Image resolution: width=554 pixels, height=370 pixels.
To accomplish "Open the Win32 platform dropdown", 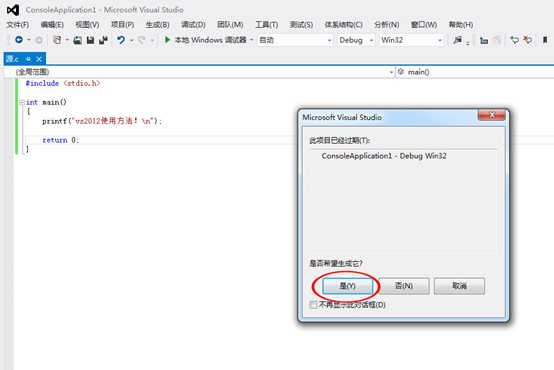I will pos(411,40).
